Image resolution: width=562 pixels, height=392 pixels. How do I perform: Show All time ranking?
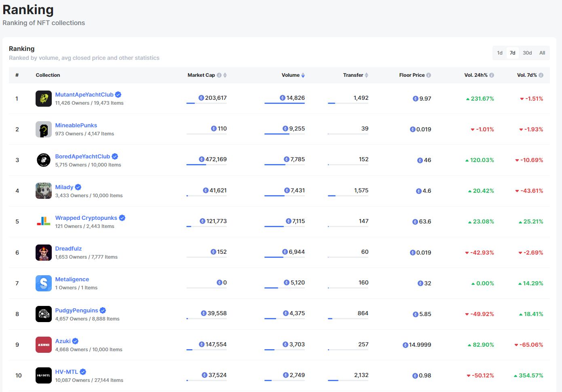[x=542, y=53]
